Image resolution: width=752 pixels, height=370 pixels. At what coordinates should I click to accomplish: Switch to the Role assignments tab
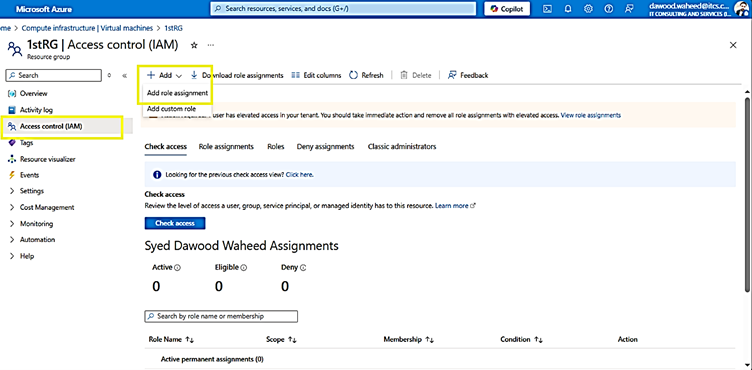(x=226, y=146)
